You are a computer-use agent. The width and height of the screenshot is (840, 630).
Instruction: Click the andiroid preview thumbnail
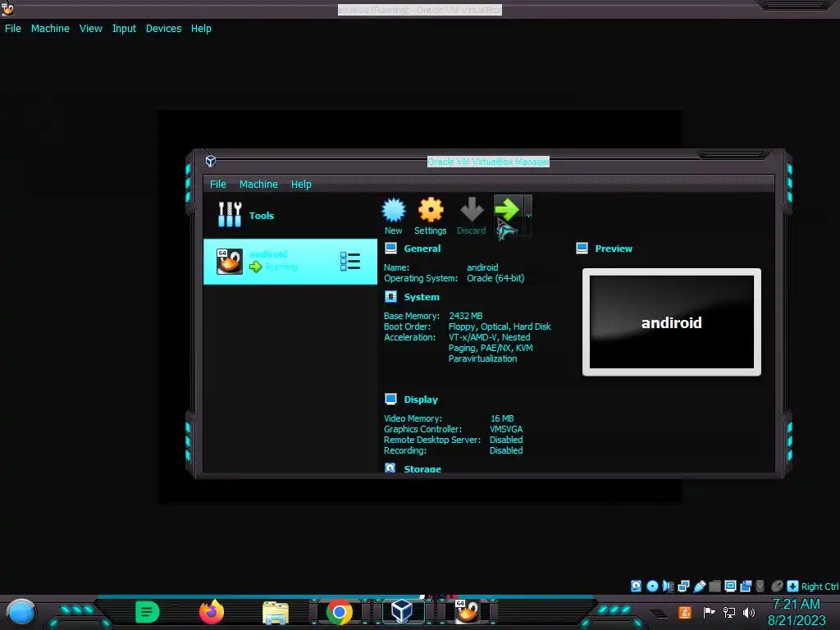[671, 322]
